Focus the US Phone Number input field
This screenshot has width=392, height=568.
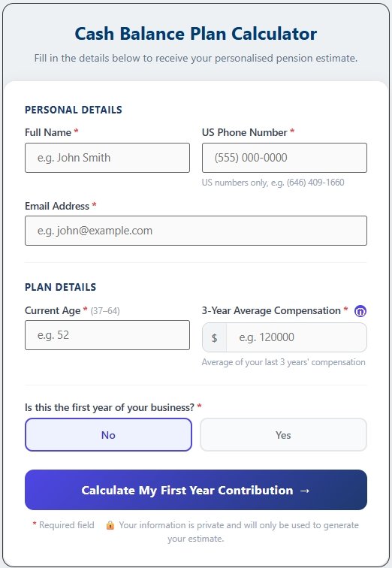click(285, 158)
